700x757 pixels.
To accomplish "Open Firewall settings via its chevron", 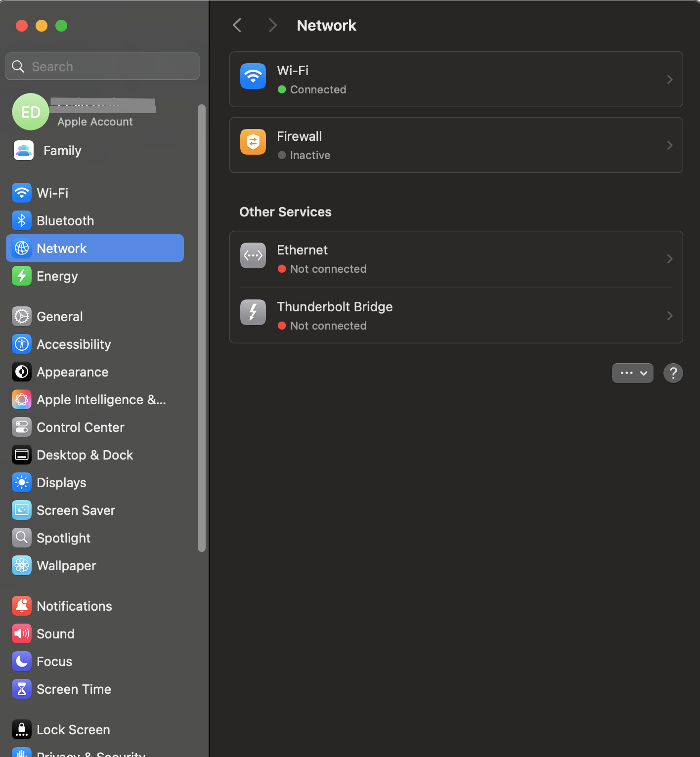I will point(670,145).
